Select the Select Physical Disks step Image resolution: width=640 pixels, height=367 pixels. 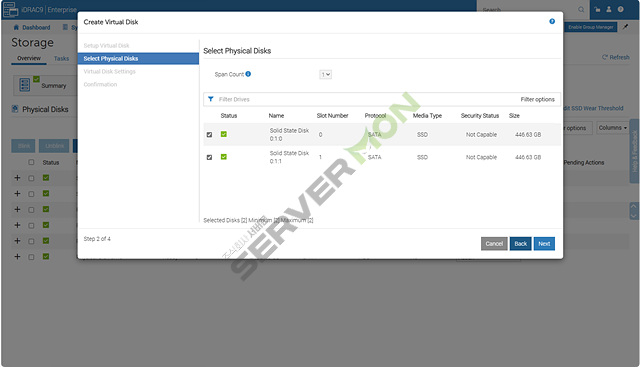(138, 58)
